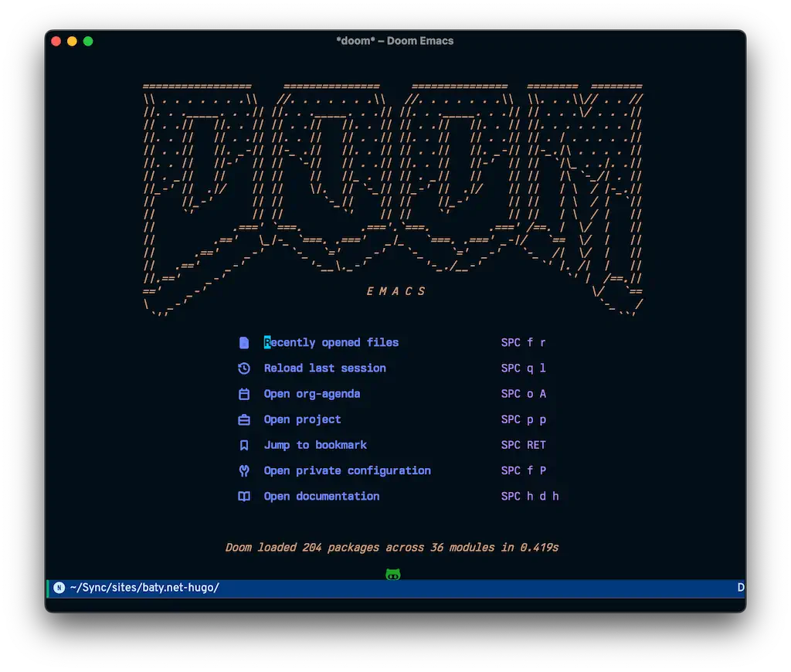Click the wrench icon beside Open private configuration
This screenshot has width=791, height=672.
click(244, 470)
